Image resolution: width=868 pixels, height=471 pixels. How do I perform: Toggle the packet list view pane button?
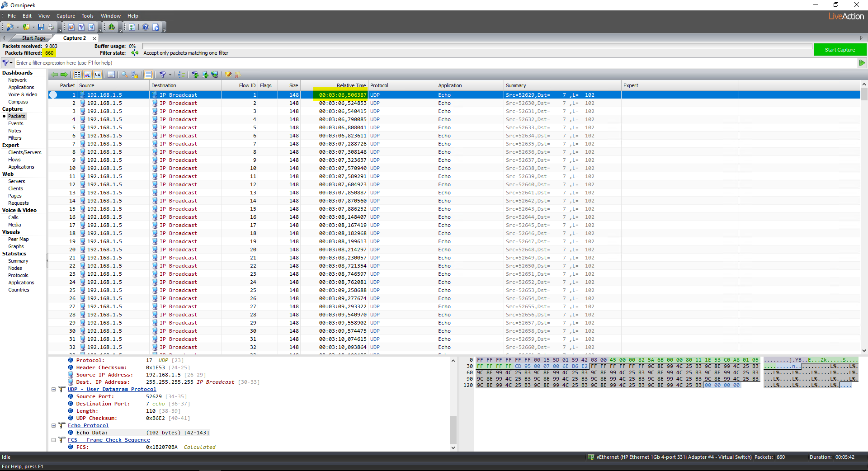pyautogui.click(x=78, y=75)
